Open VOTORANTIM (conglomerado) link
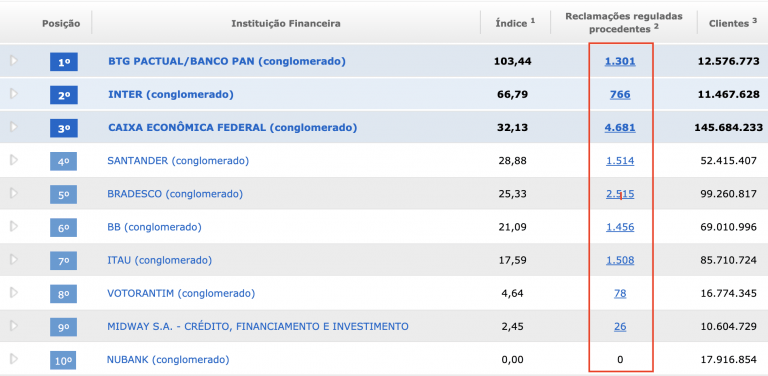Screen dimensions: 768x376 coord(181,293)
